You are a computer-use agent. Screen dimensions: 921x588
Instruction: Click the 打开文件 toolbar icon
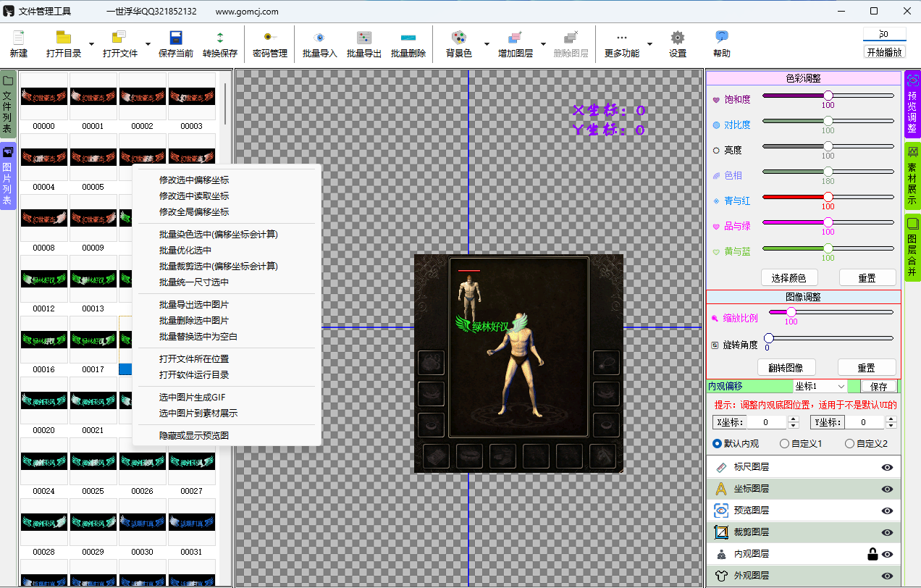click(119, 38)
